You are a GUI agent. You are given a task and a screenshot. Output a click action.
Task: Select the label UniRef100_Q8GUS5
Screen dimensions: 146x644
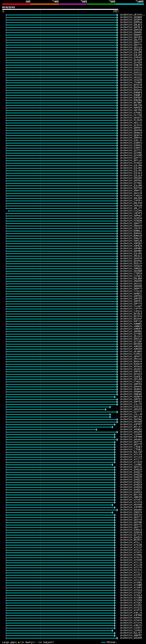pyautogui.click(x=131, y=409)
